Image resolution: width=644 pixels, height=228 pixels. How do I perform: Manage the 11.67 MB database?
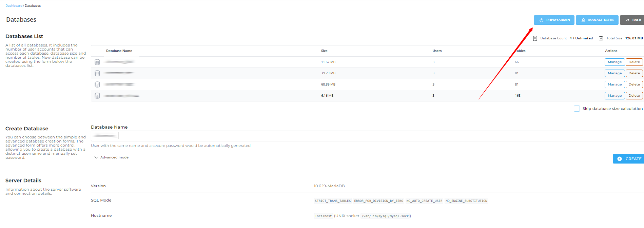[x=614, y=62]
